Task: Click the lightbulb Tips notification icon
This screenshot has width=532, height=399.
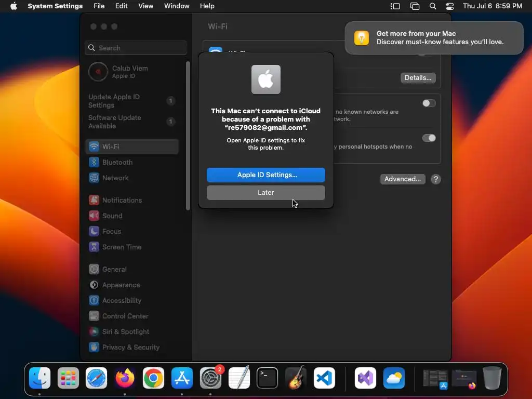Action: (x=362, y=37)
